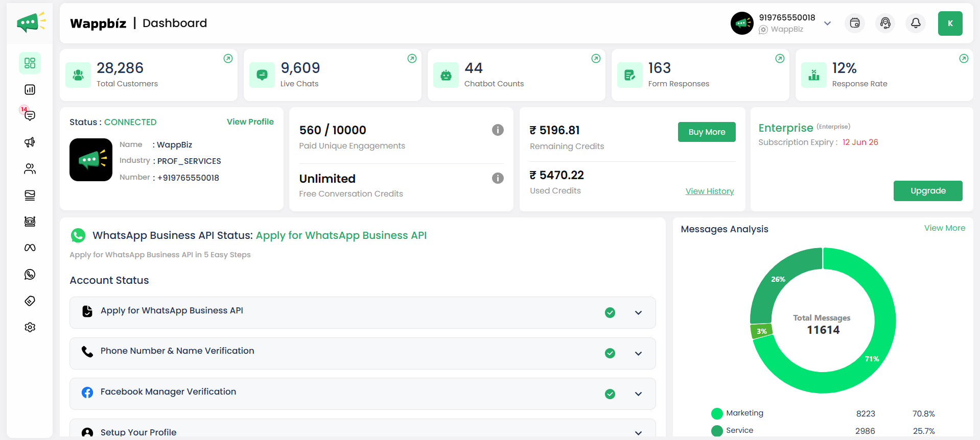
Task: Open the chats icon with 14 badge
Action: (30, 115)
